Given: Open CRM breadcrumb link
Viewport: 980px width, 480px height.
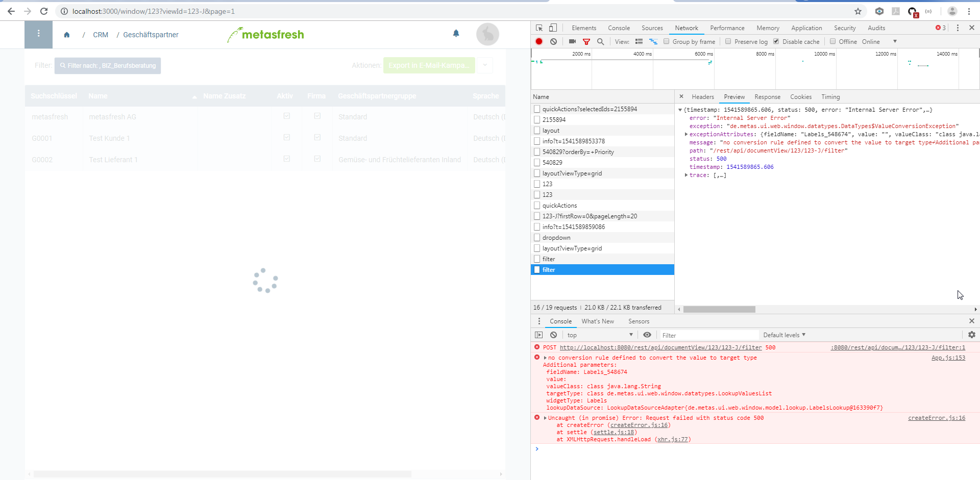Looking at the screenshot, I should [101, 35].
